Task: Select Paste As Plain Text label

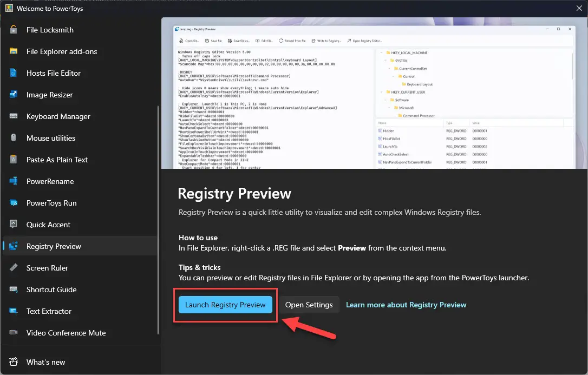Action: [x=57, y=160]
